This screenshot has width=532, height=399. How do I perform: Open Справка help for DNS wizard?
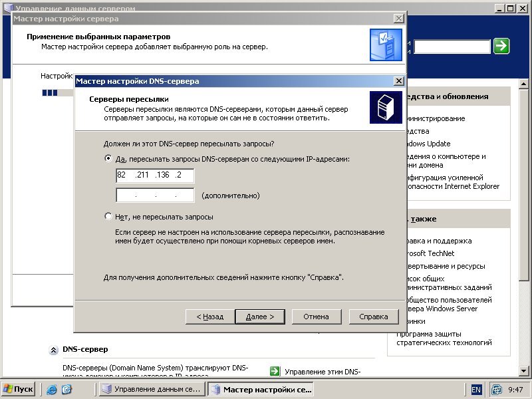[374, 317]
